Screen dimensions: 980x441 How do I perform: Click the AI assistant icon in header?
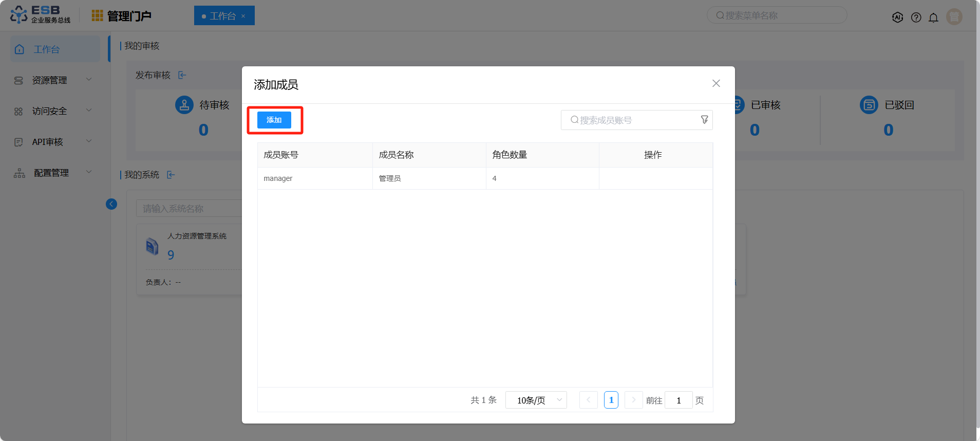897,17
